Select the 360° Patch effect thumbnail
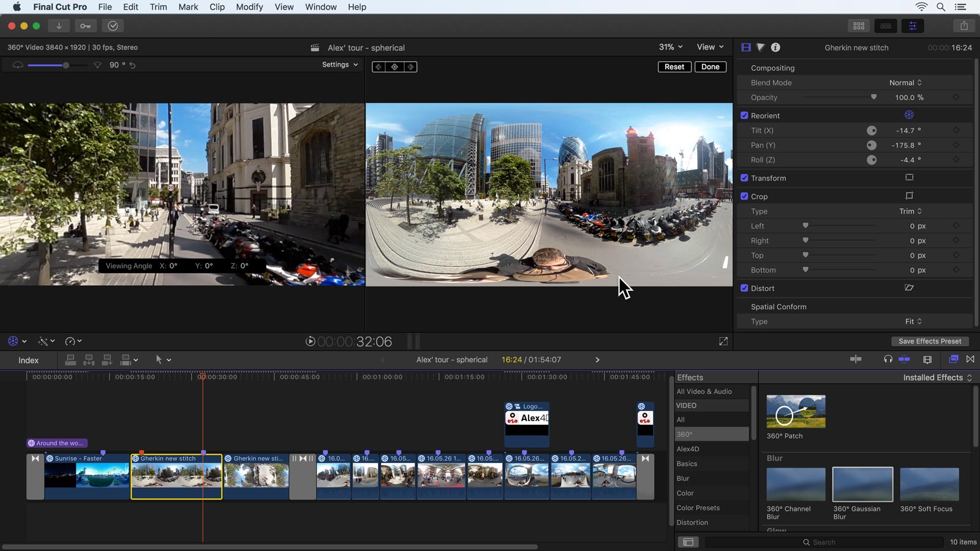 pos(795,411)
